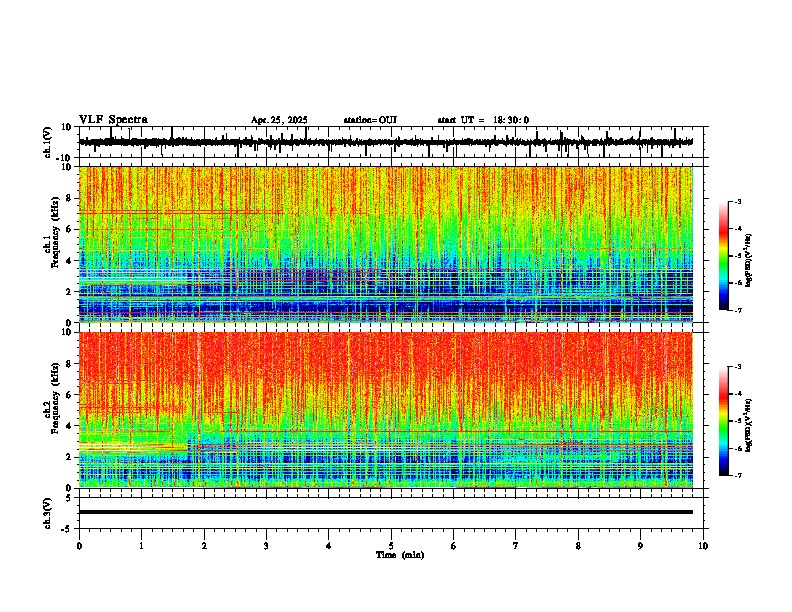Image resolution: width=792 pixels, height=612 pixels.
Task: Click the ch.3 flat black trace
Action: click(386, 512)
